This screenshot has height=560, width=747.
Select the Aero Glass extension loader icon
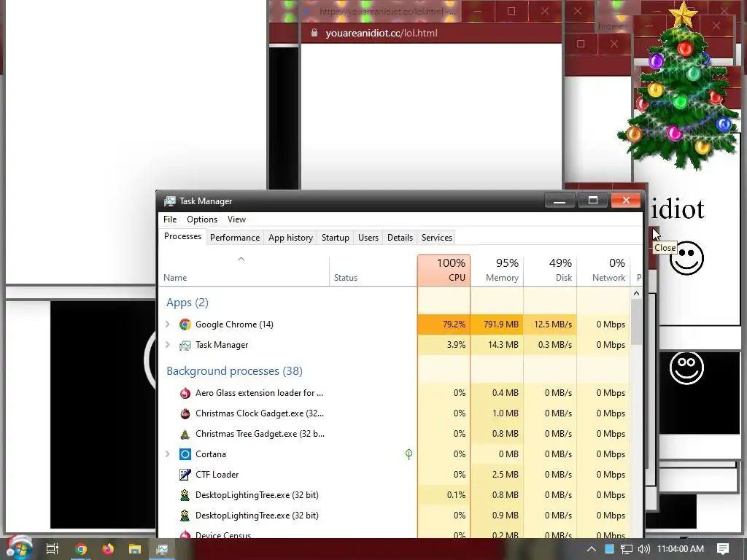point(185,393)
